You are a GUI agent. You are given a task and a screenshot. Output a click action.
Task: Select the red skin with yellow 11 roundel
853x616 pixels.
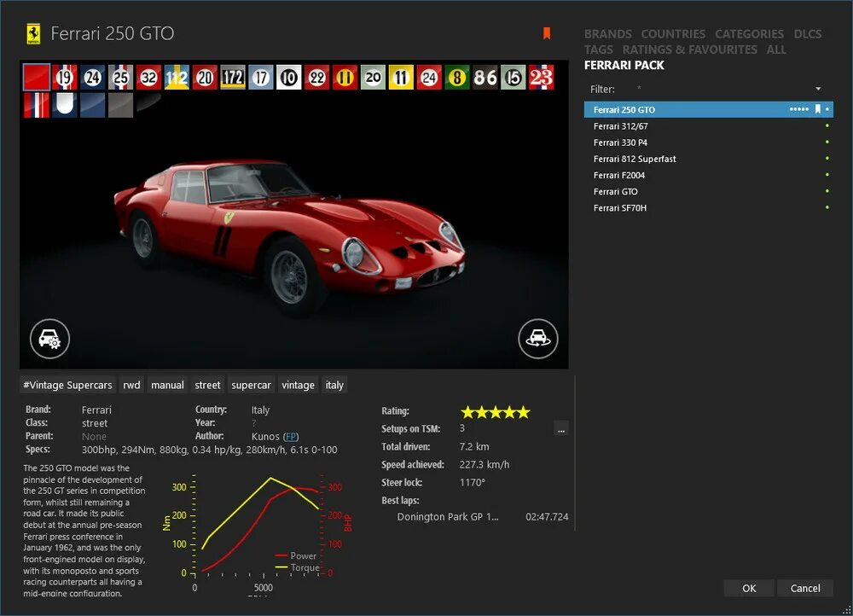(345, 78)
